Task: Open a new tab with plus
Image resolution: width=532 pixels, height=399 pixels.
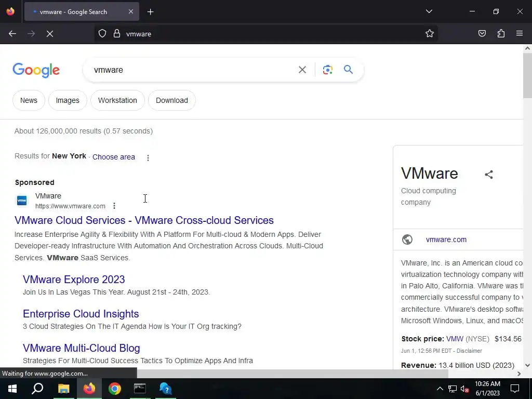Action: point(150,12)
